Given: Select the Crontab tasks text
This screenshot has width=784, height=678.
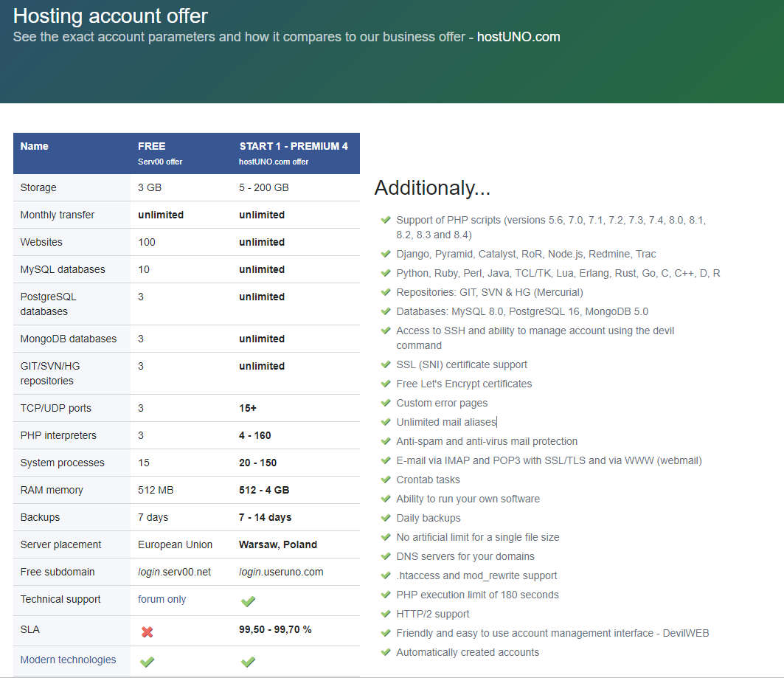Looking at the screenshot, I should [428, 480].
